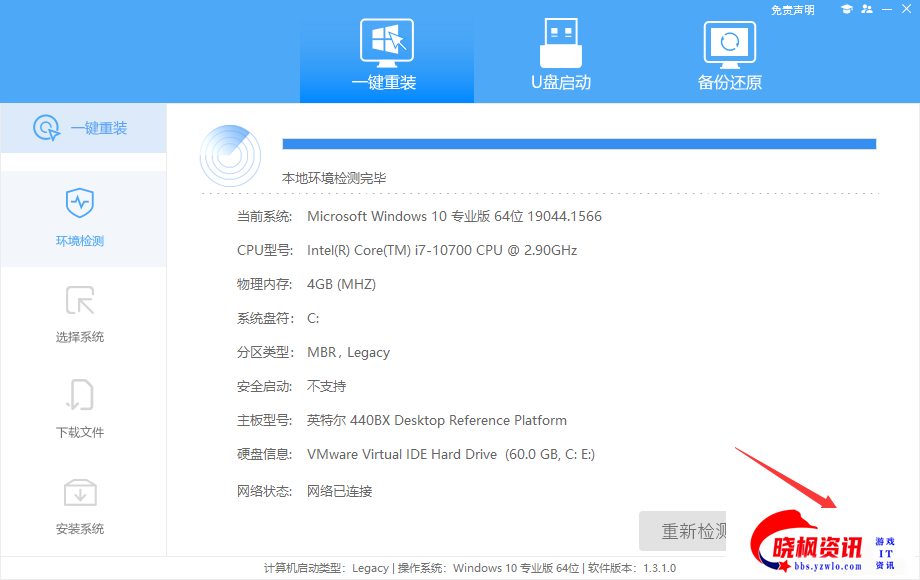
Task: Close the reinstall tool window
Action: click(x=907, y=9)
